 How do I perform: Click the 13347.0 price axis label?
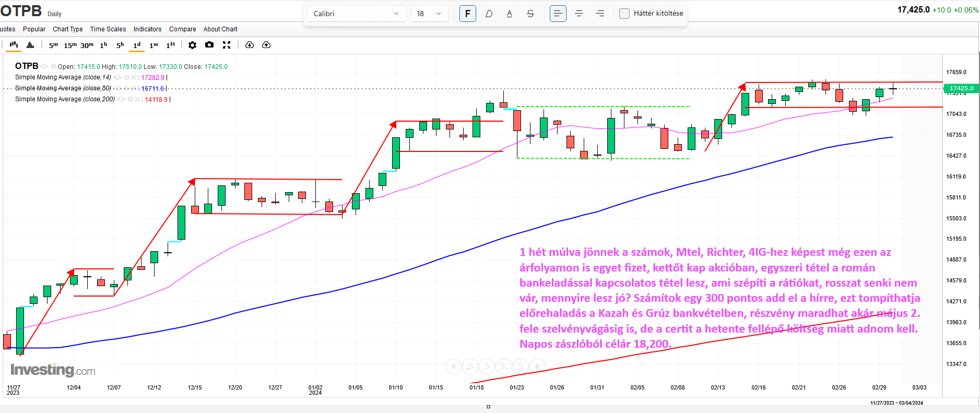pos(956,364)
